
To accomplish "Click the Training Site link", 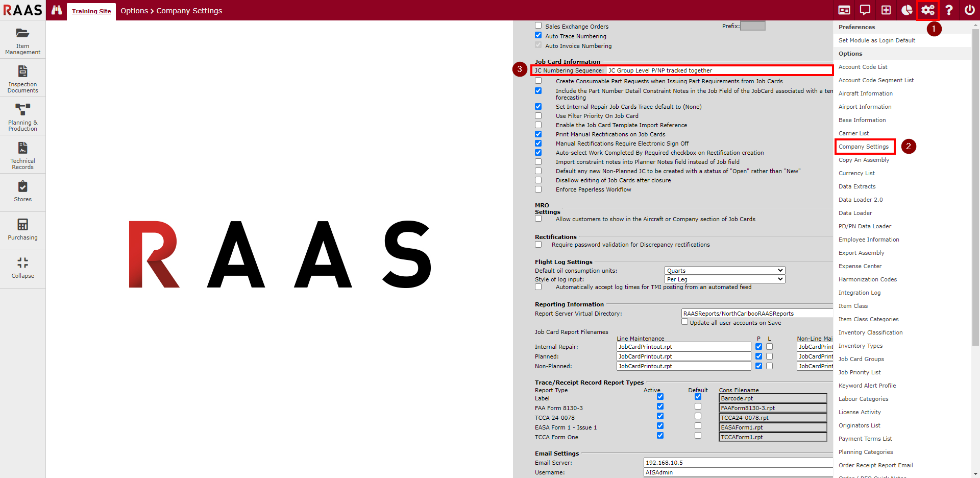I will [91, 11].
